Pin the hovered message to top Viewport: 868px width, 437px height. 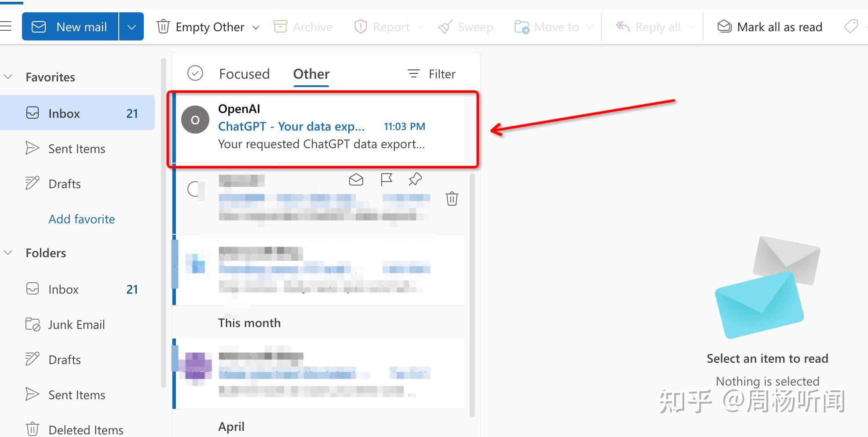415,179
